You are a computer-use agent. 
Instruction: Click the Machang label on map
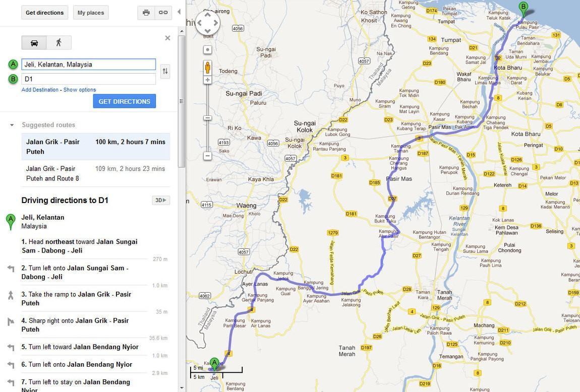(484, 325)
